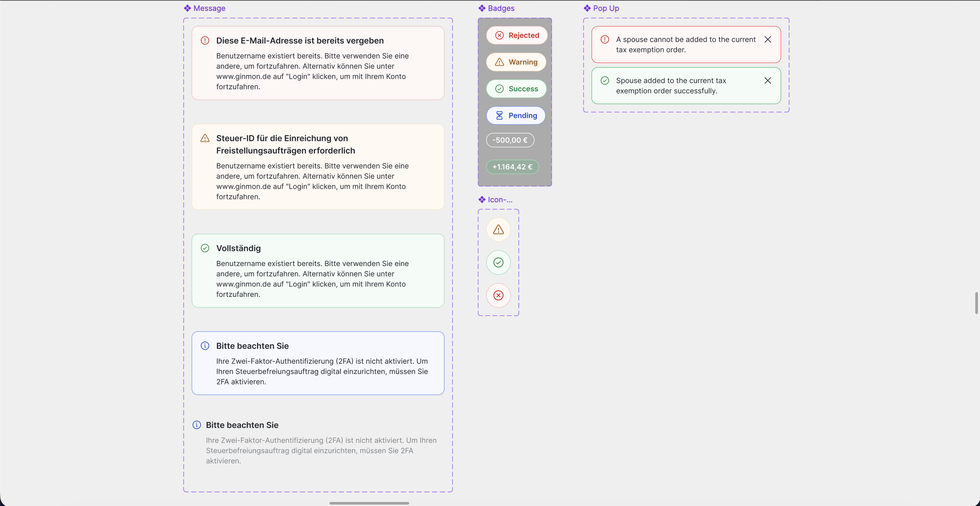Click the Vollständig heading
The image size is (980, 506).
pyautogui.click(x=238, y=248)
